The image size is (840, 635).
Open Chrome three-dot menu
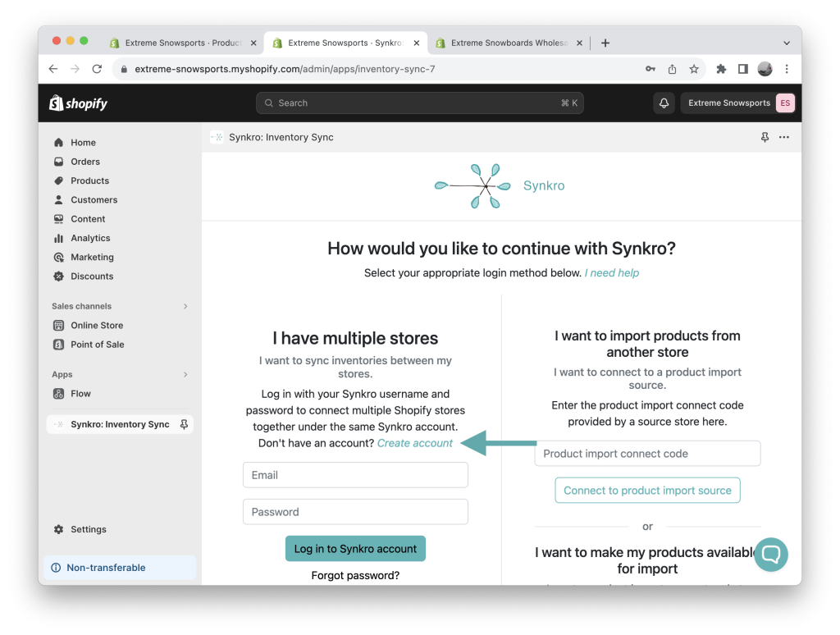pyautogui.click(x=787, y=69)
